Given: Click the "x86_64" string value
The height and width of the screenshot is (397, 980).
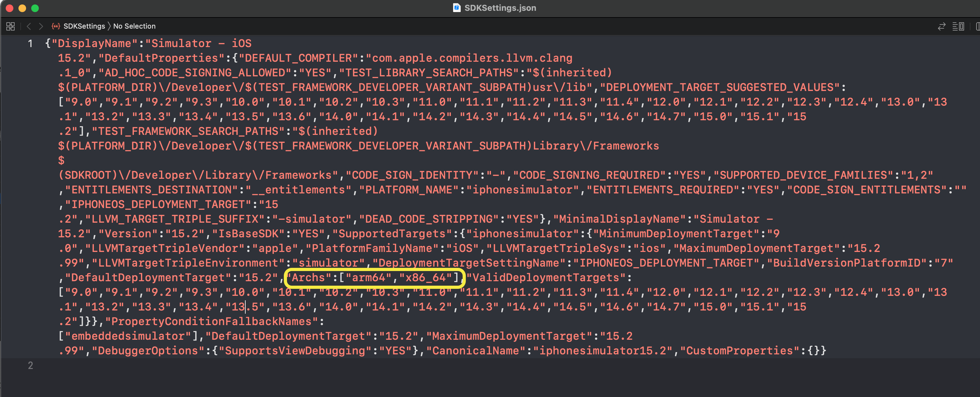Looking at the screenshot, I should [x=425, y=278].
